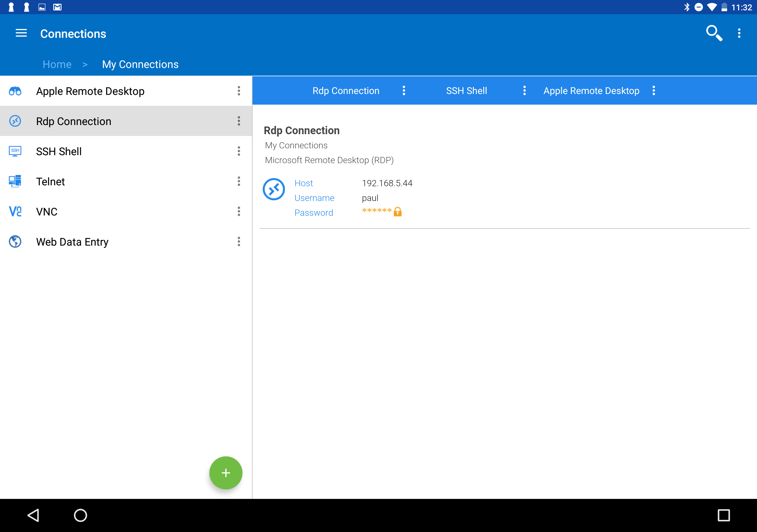757x532 pixels.
Task: Open SSH Shell tab overflow menu
Action: click(x=525, y=91)
